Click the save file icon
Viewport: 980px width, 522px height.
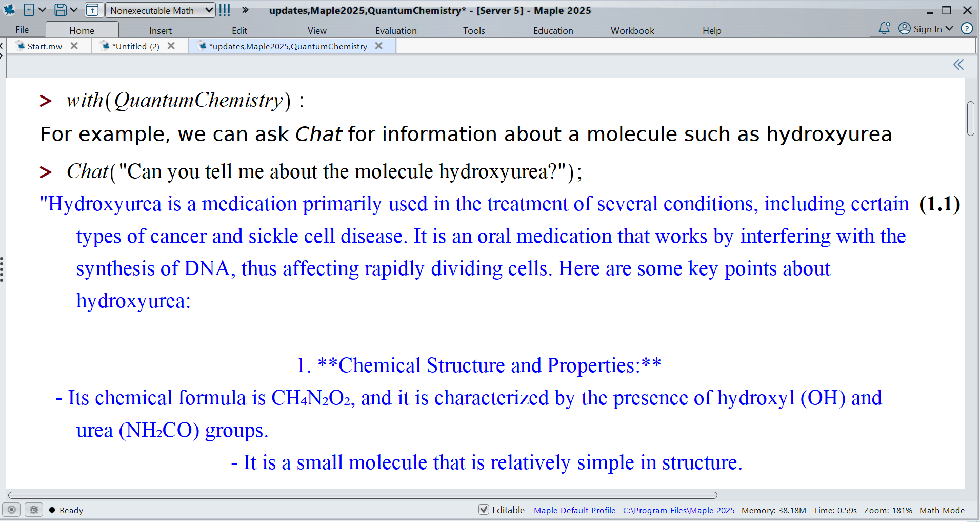(61, 10)
